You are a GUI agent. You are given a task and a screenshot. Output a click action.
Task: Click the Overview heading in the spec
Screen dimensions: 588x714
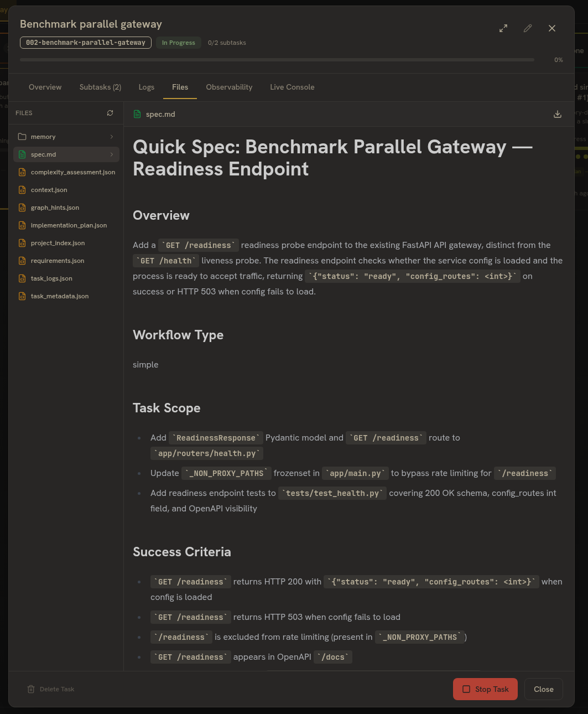coord(161,215)
